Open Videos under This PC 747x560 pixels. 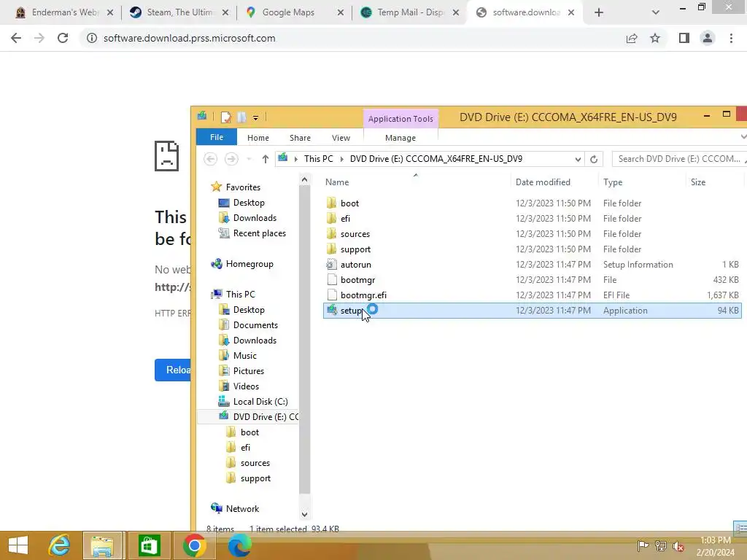coord(246,386)
